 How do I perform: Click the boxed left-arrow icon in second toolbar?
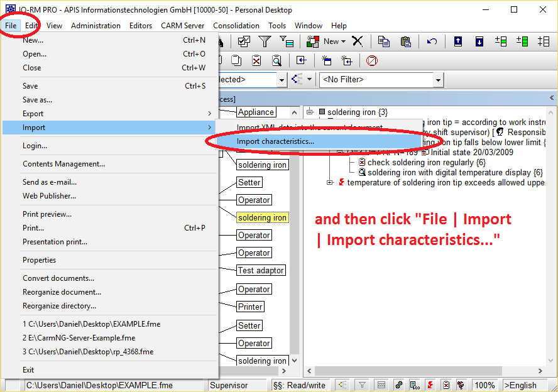301,60
